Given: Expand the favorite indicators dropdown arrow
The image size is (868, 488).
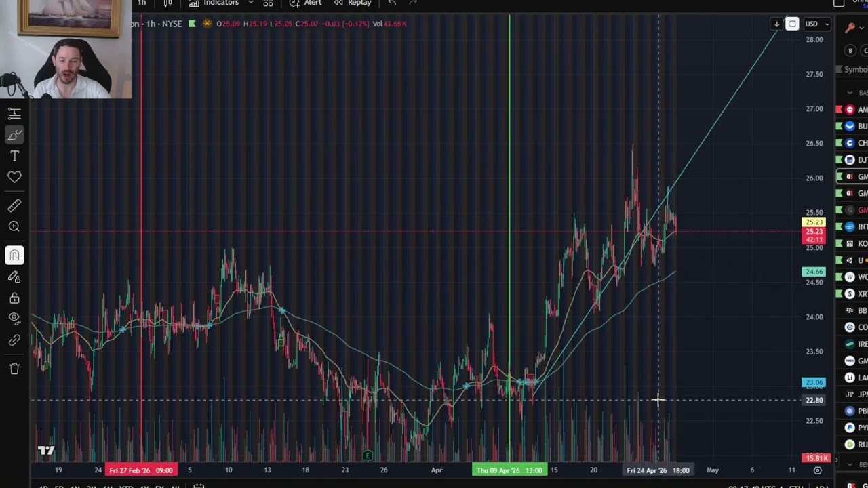Looking at the screenshot, I should tap(250, 3).
